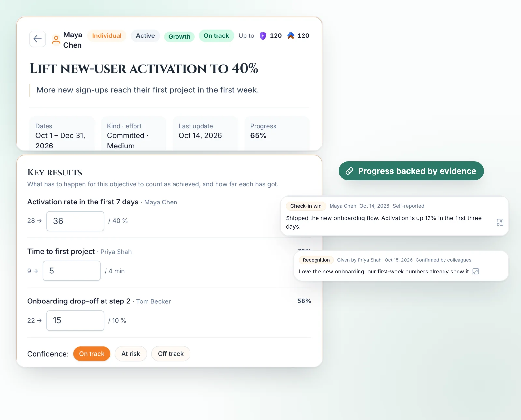Screen dimensions: 521x420
Task: Click Confirmed by colleagues text
Action: [444, 260]
